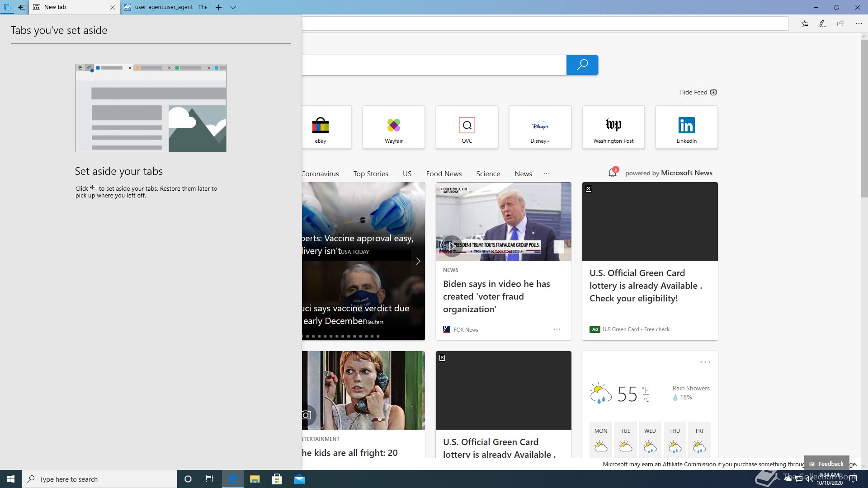This screenshot has height=488, width=868.
Task: Open feed settings gear icon
Action: pos(713,92)
